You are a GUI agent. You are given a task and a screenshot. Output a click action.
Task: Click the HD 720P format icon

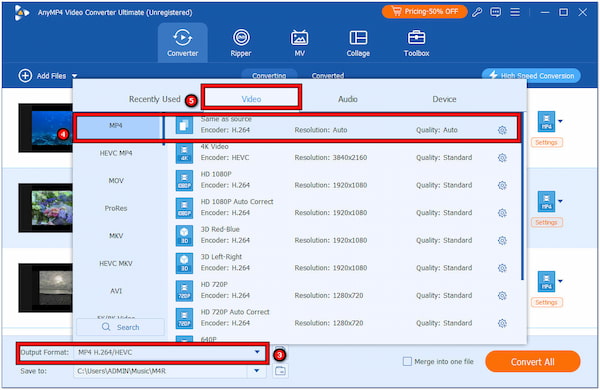pyautogui.click(x=184, y=290)
